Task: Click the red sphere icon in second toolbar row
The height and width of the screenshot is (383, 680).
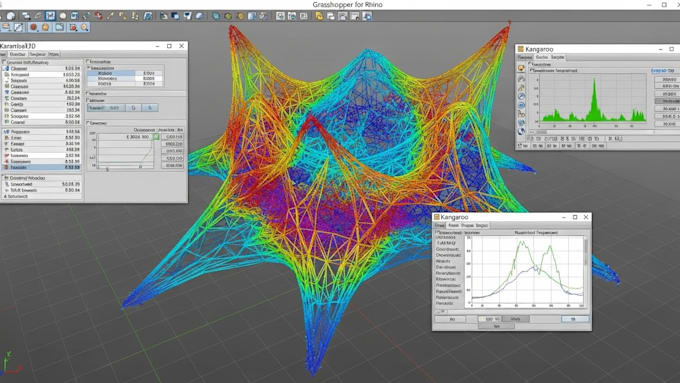Action: 33,27
